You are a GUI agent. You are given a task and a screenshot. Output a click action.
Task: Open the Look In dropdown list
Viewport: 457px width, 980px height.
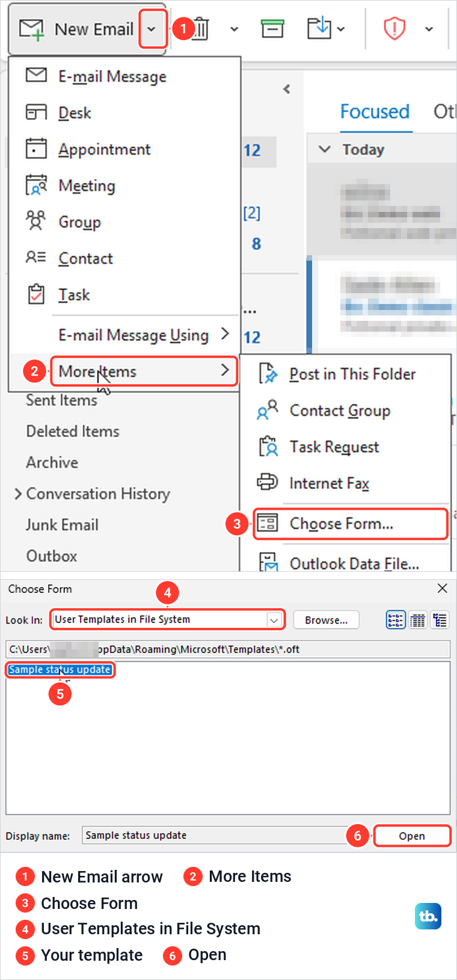tap(274, 619)
